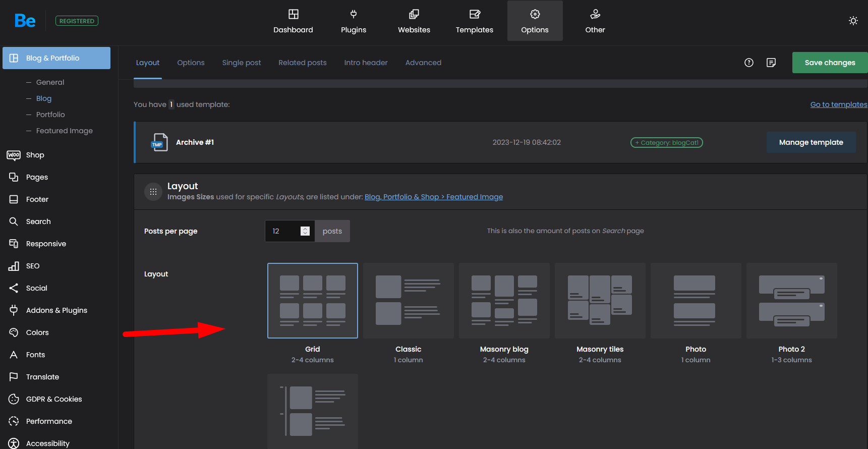Select the General submenu item
Screen dimensions: 868x449
coord(50,82)
